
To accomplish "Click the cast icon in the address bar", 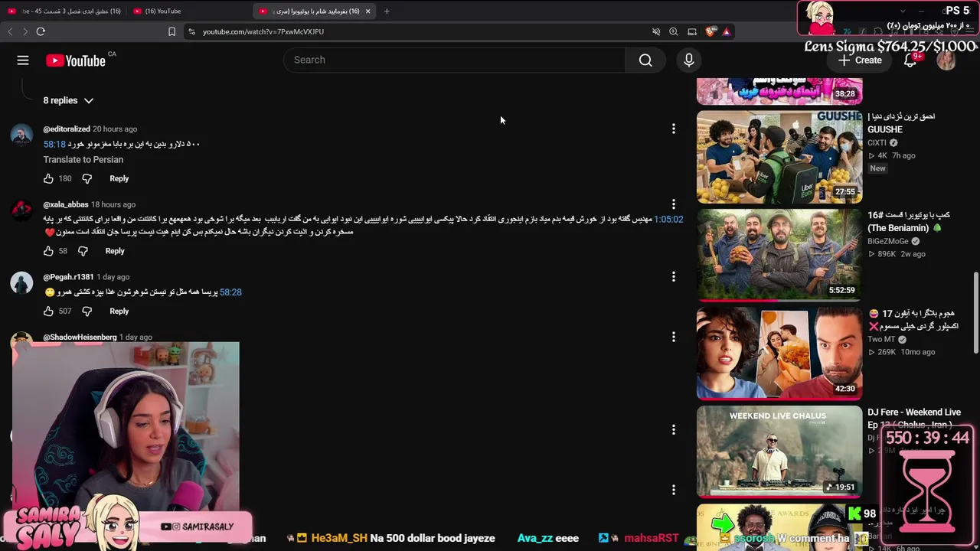I will click(x=692, y=31).
